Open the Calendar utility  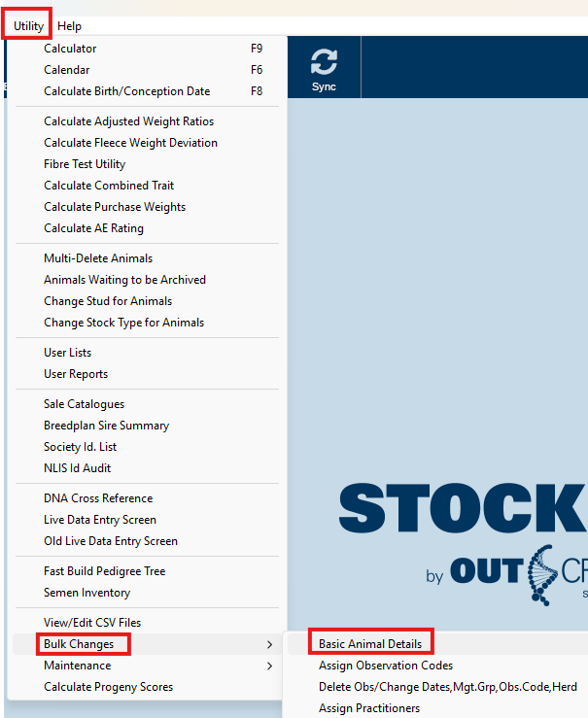point(67,70)
